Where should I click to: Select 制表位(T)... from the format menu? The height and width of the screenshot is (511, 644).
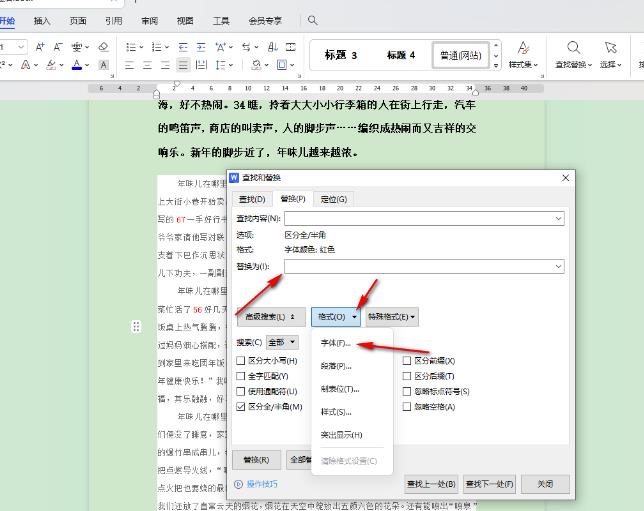[340, 389]
